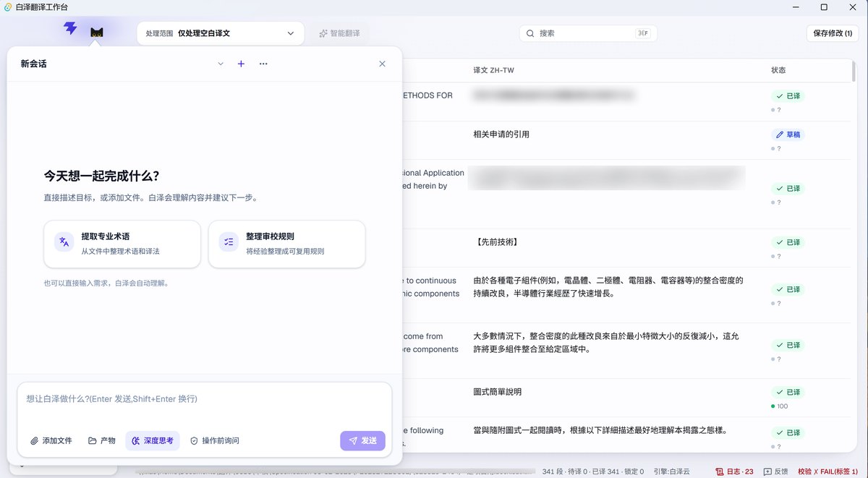This screenshot has height=478, width=868.
Task: Expand the 新会话 chevron dropdown
Action: pos(221,64)
